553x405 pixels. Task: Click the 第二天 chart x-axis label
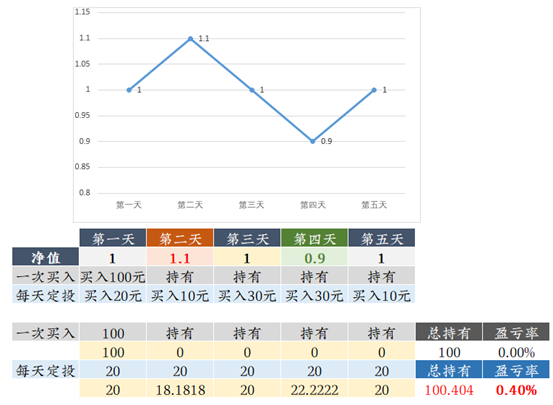point(190,205)
